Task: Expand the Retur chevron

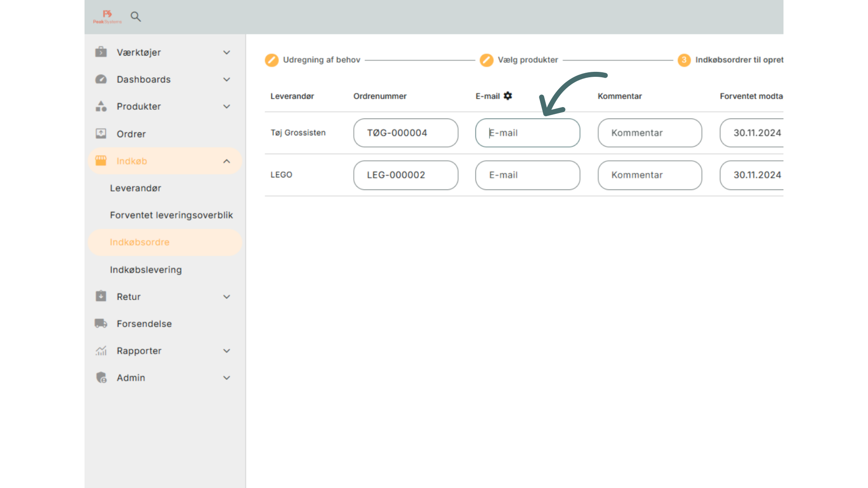Action: click(x=226, y=297)
